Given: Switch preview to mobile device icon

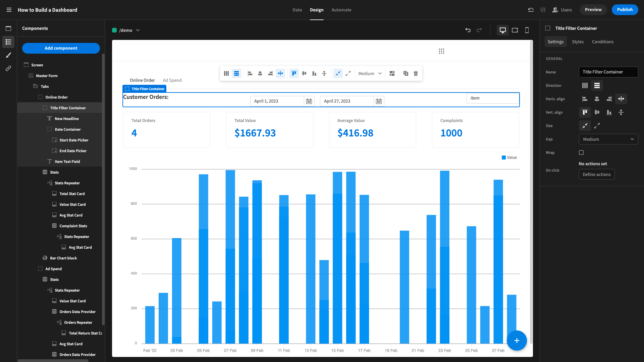Looking at the screenshot, I should [527, 30].
